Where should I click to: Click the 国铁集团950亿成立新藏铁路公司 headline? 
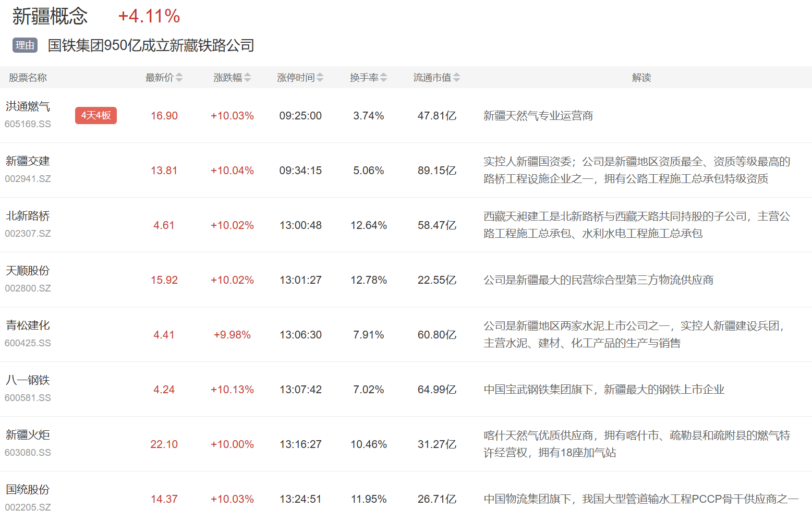tap(151, 45)
